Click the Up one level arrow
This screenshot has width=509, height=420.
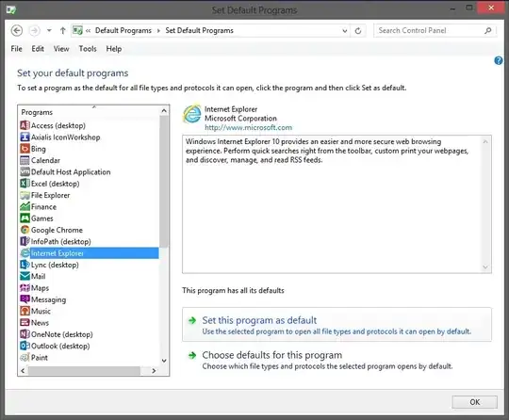[62, 31]
